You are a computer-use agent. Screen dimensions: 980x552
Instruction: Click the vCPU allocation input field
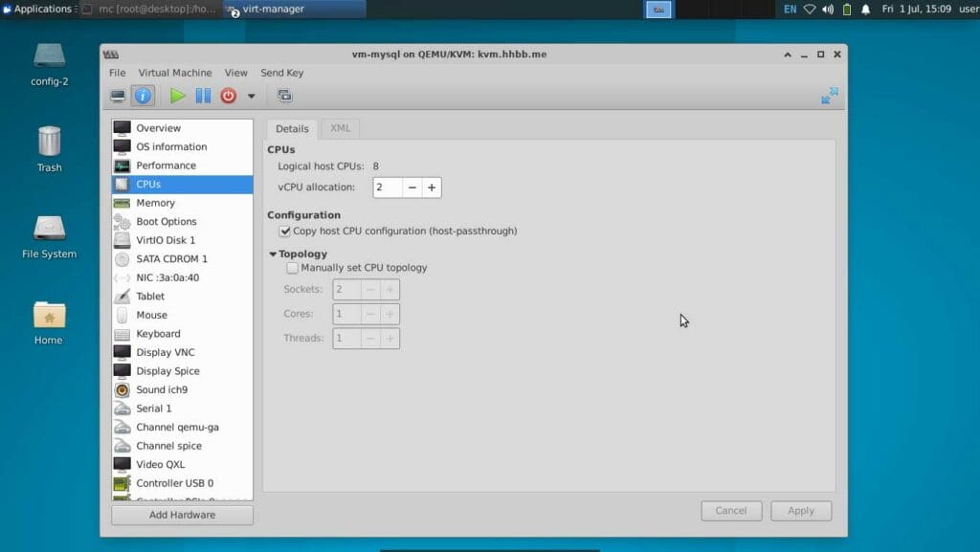pos(387,188)
